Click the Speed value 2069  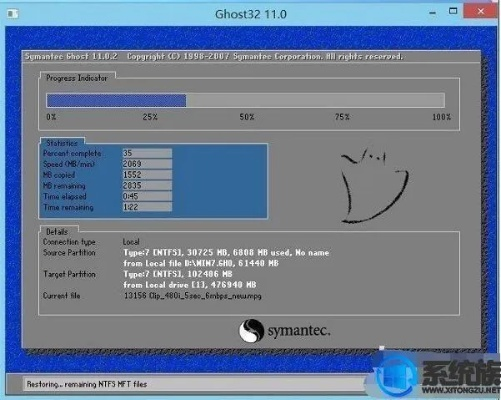pyautogui.click(x=147, y=164)
